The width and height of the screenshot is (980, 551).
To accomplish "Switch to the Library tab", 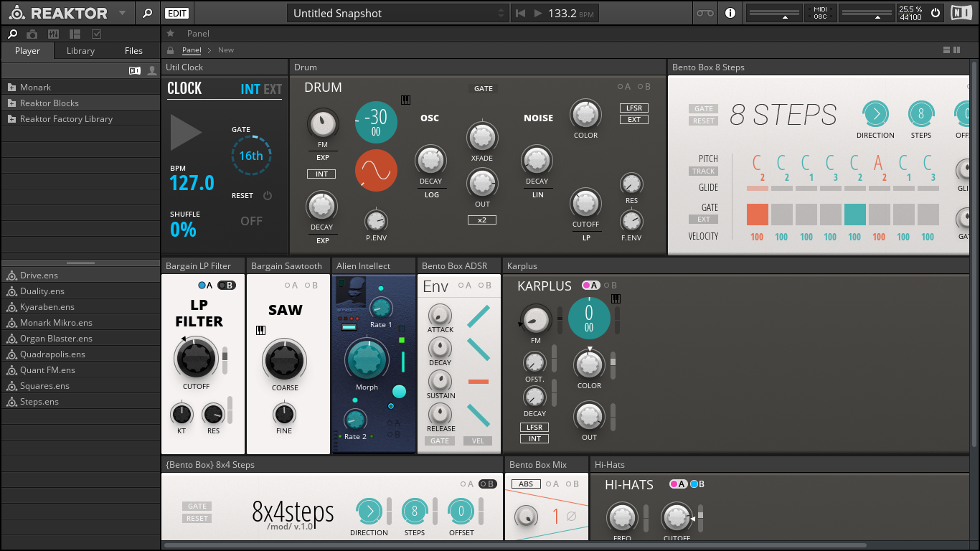I will (80, 51).
